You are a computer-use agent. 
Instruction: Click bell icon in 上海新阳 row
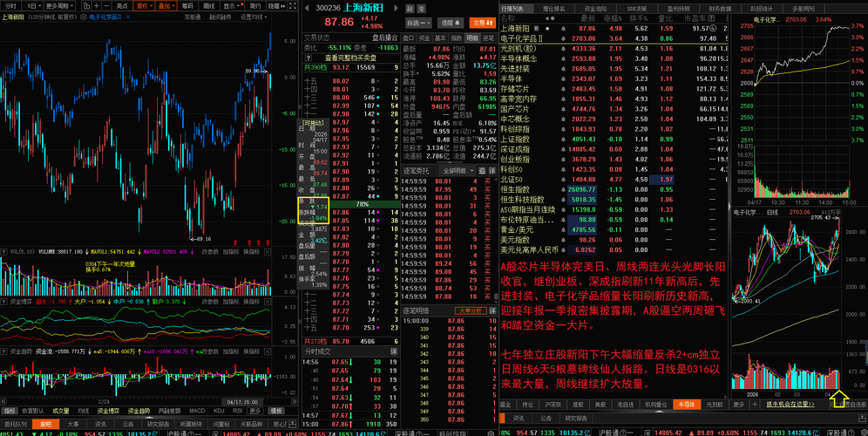point(563,28)
